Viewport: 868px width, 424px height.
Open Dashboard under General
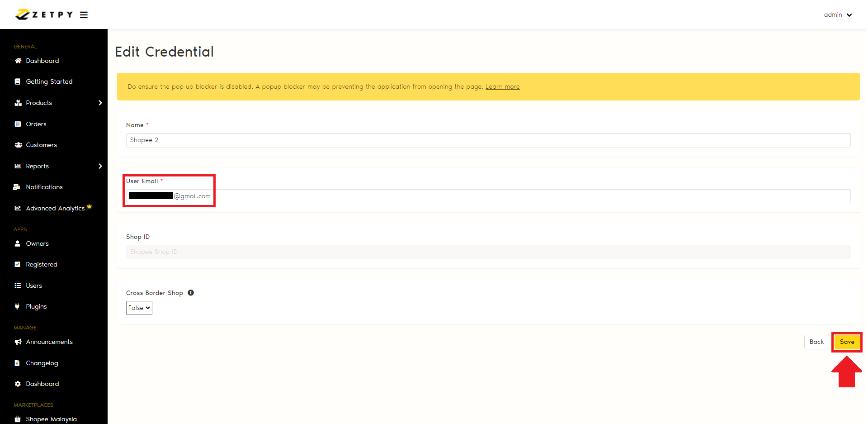click(x=42, y=61)
